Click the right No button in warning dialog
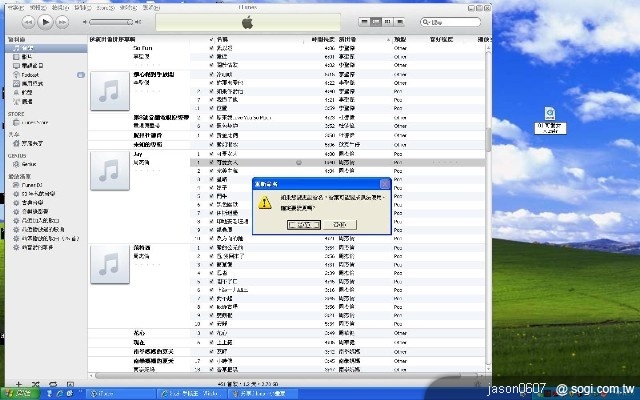640x400 pixels. 340,224
